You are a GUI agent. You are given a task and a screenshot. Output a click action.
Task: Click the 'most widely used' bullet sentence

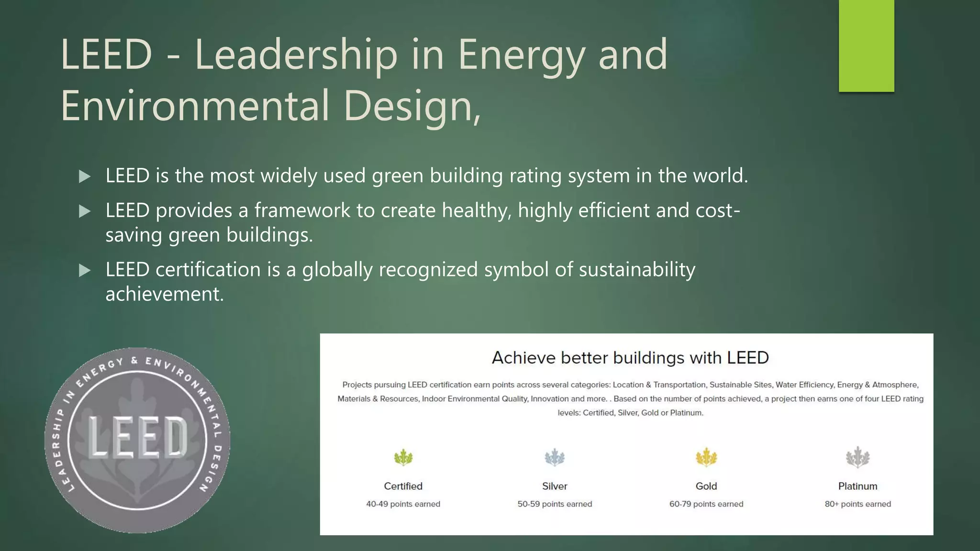pyautogui.click(x=426, y=176)
